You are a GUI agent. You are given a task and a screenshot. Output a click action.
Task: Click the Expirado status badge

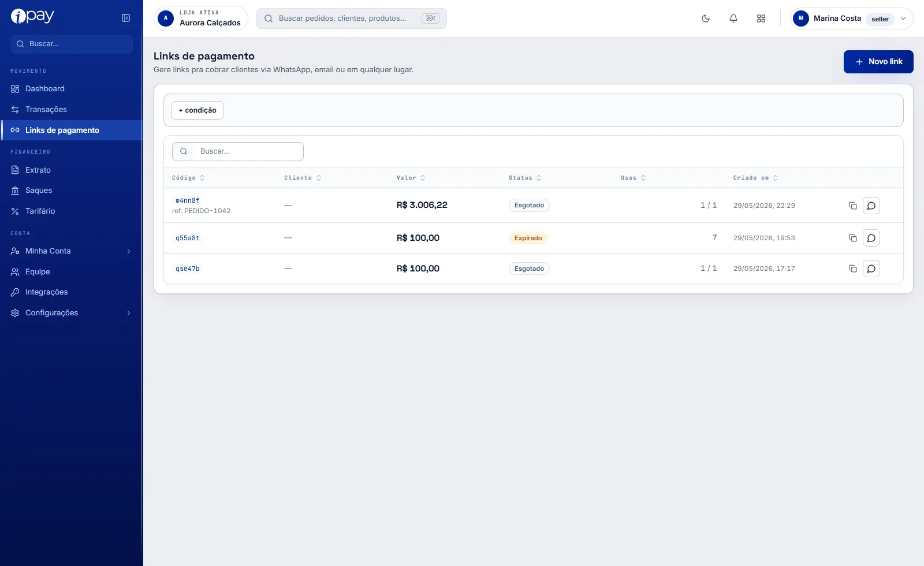click(x=528, y=238)
